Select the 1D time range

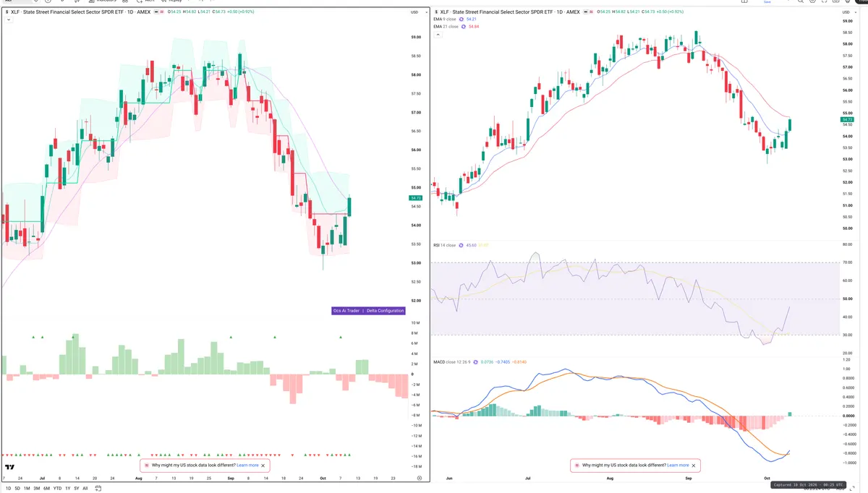click(8, 489)
